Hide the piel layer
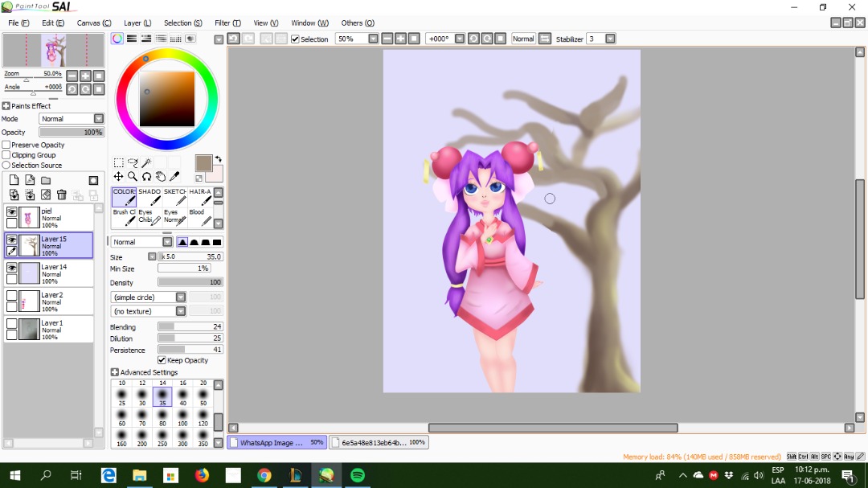The width and height of the screenshot is (868, 488). pos(11,212)
